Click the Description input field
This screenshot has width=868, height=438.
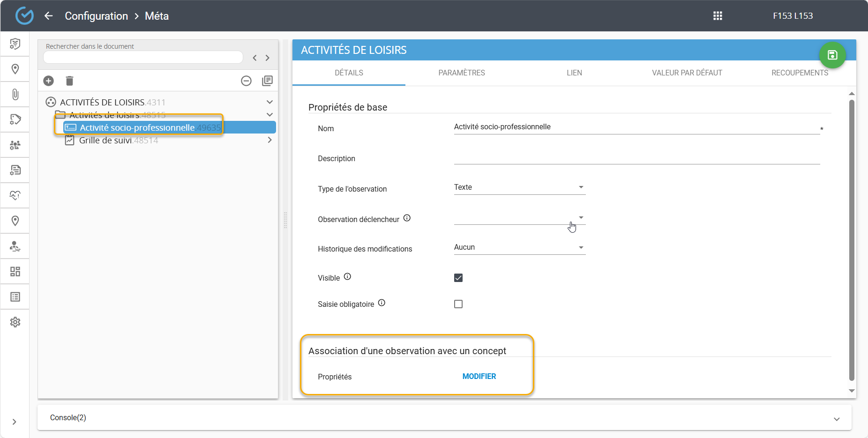coord(636,158)
